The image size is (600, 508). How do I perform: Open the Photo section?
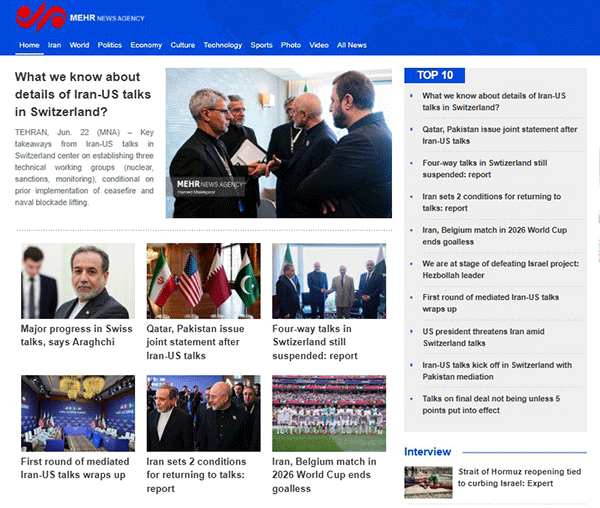(291, 45)
